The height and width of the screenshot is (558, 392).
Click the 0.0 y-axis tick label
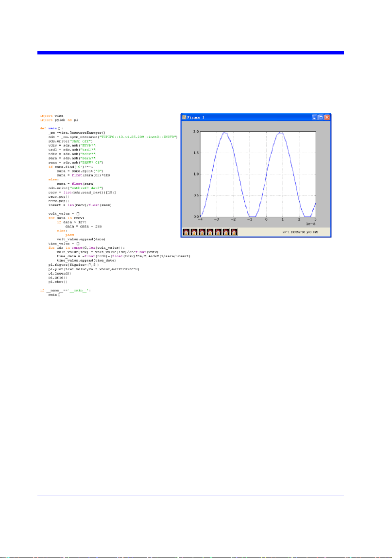(196, 216)
